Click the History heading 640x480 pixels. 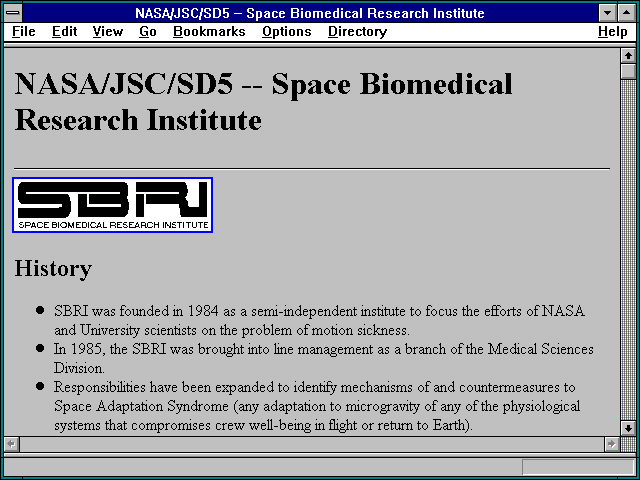click(x=53, y=269)
